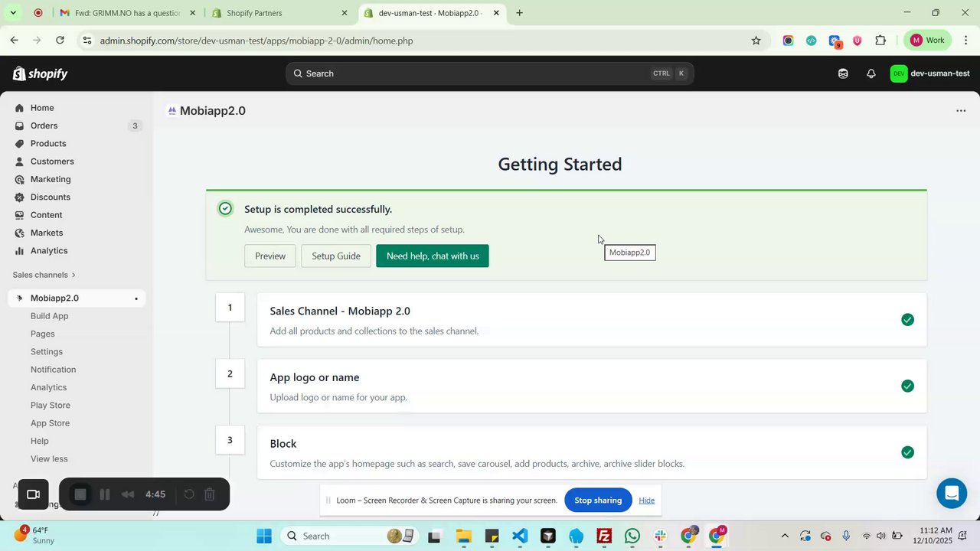Open the tab search dropdown arrow
The height and width of the screenshot is (551, 980).
[x=12, y=13]
